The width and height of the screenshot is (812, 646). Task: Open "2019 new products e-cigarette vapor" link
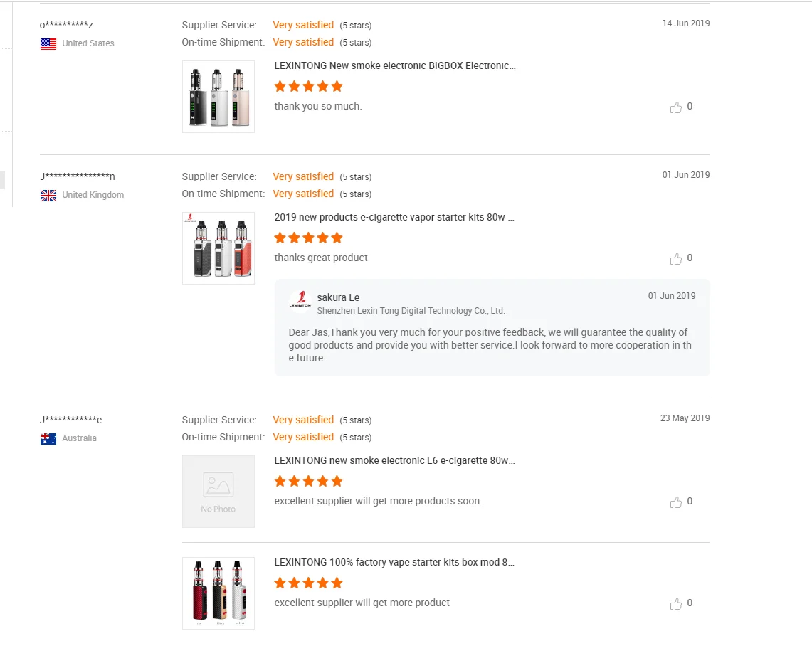(x=394, y=217)
